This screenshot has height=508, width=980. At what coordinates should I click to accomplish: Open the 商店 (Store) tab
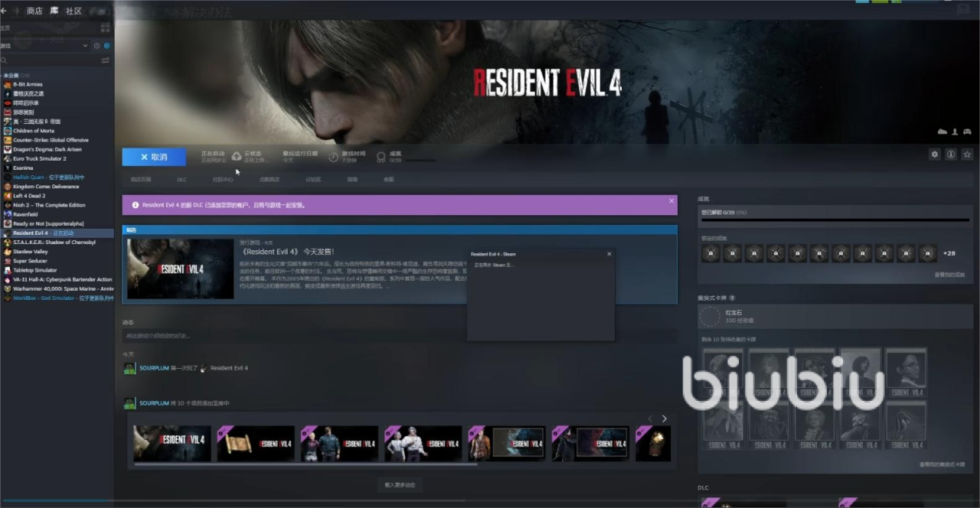[x=34, y=11]
